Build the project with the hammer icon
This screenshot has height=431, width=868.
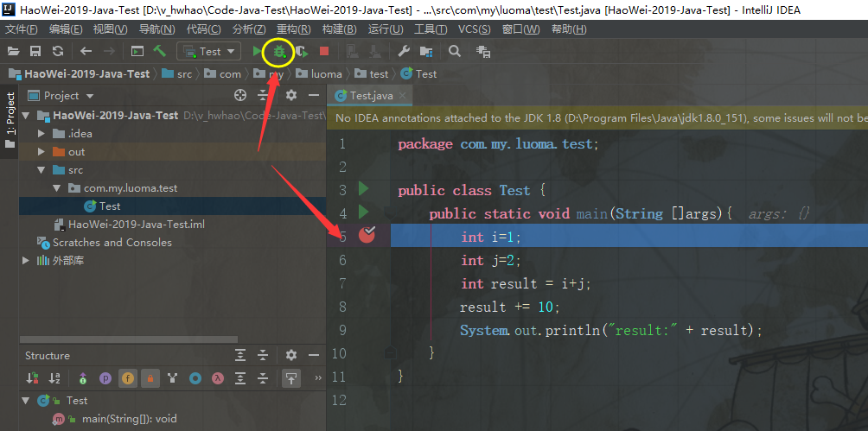point(160,52)
